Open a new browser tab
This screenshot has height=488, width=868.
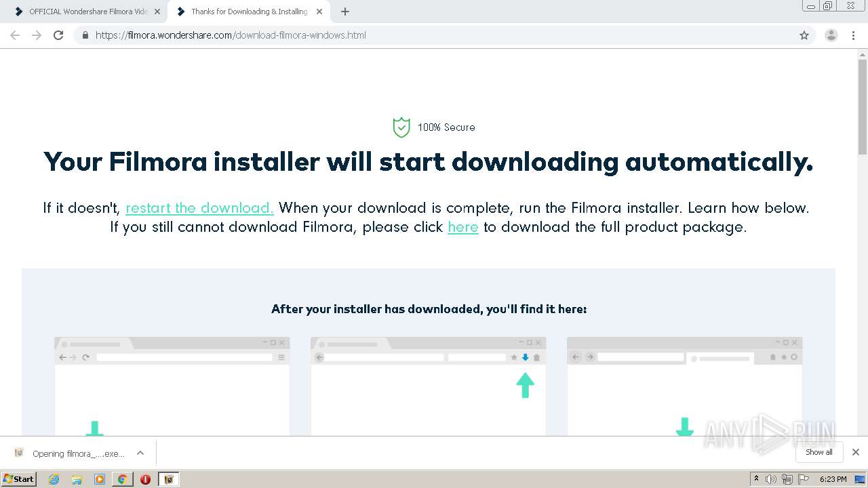(345, 12)
